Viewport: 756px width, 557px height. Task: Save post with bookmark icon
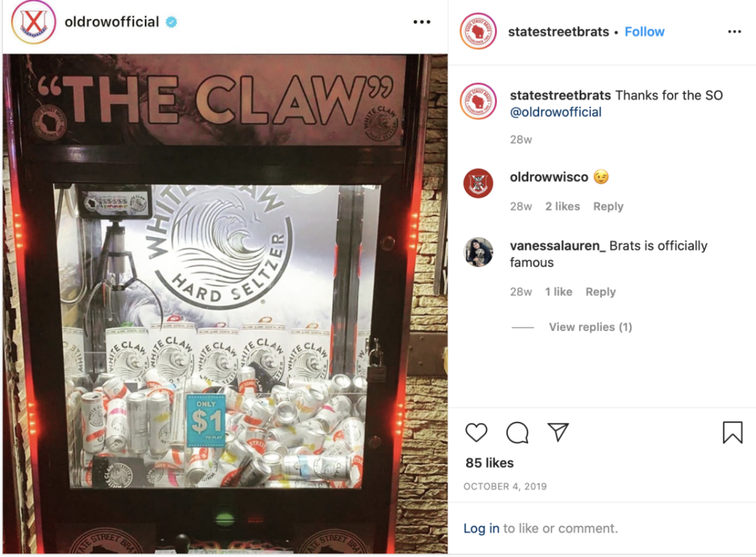point(732,432)
